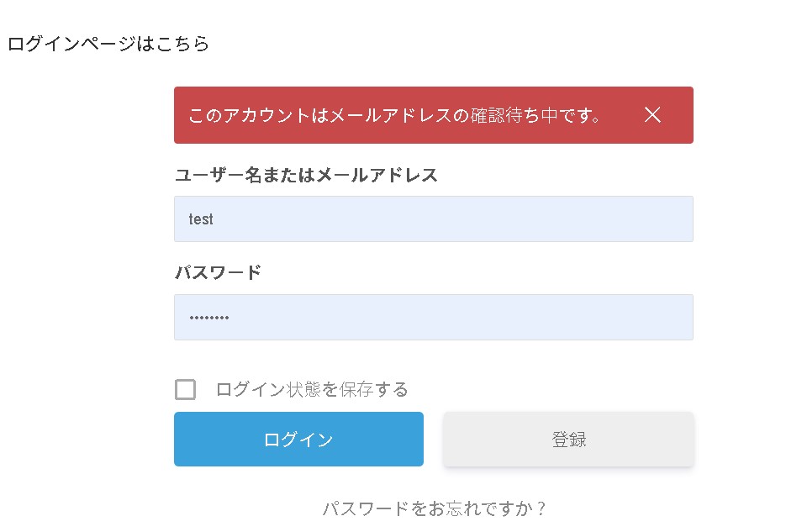Focus the パスワード input field
This screenshot has width=786, height=532.
click(433, 318)
